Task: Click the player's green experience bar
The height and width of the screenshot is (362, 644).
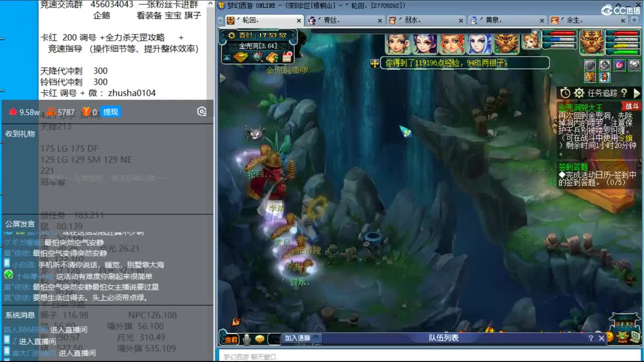Action: [622, 52]
